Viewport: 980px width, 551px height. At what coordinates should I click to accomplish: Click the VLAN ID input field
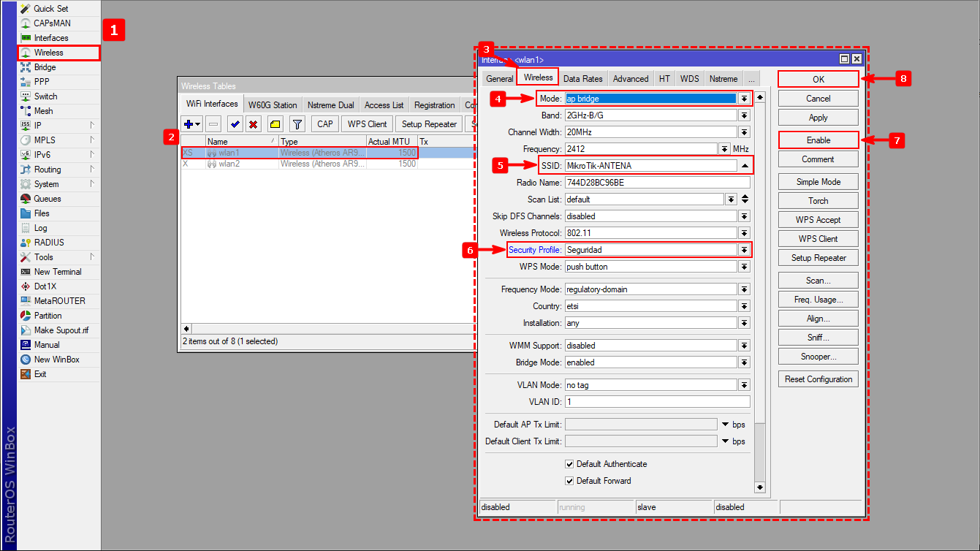656,402
